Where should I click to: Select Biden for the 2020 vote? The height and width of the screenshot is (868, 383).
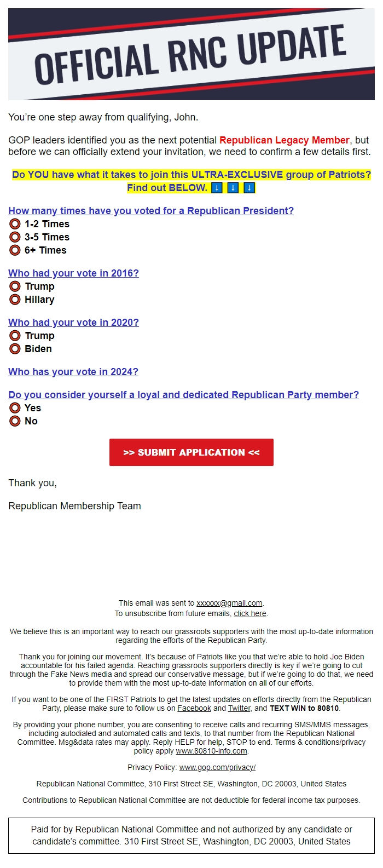click(16, 349)
